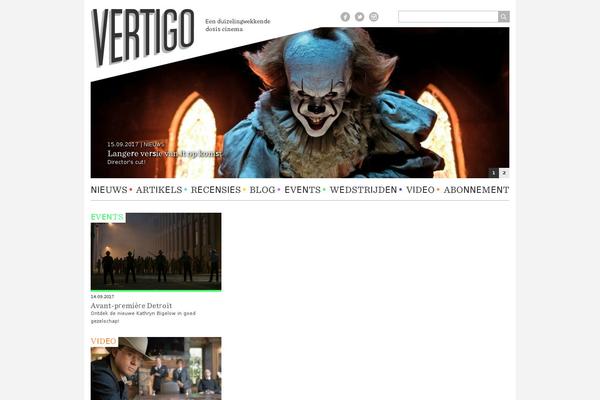This screenshot has width=600, height=400.
Task: Open the cowboy hat video thumbnail
Action: [156, 369]
